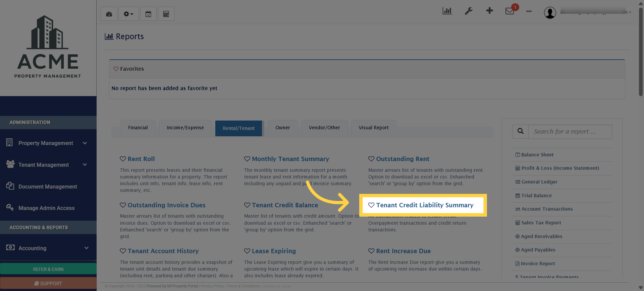644x291 pixels.
Task: Click the three dots more icon
Action: tap(529, 11)
